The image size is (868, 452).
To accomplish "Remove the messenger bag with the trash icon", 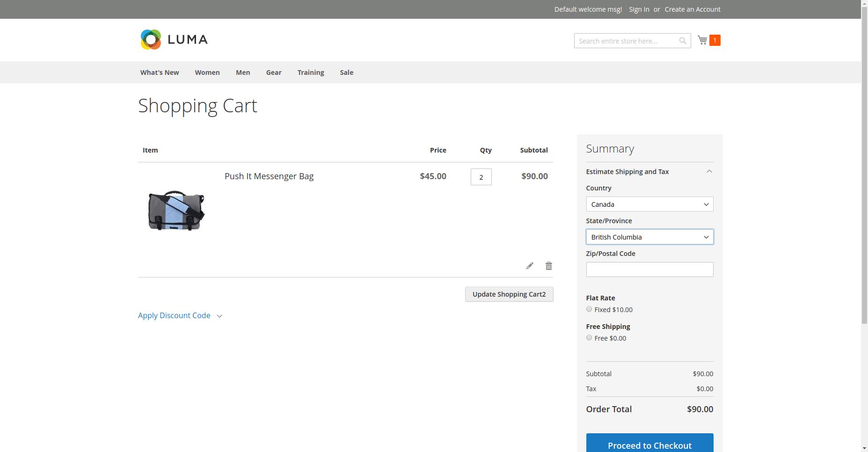I will coord(548,265).
